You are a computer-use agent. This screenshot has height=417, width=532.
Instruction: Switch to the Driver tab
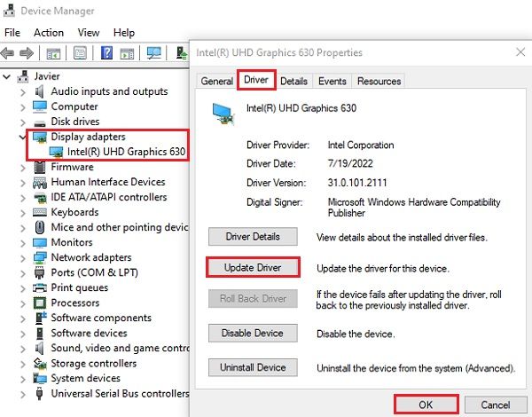pos(256,80)
